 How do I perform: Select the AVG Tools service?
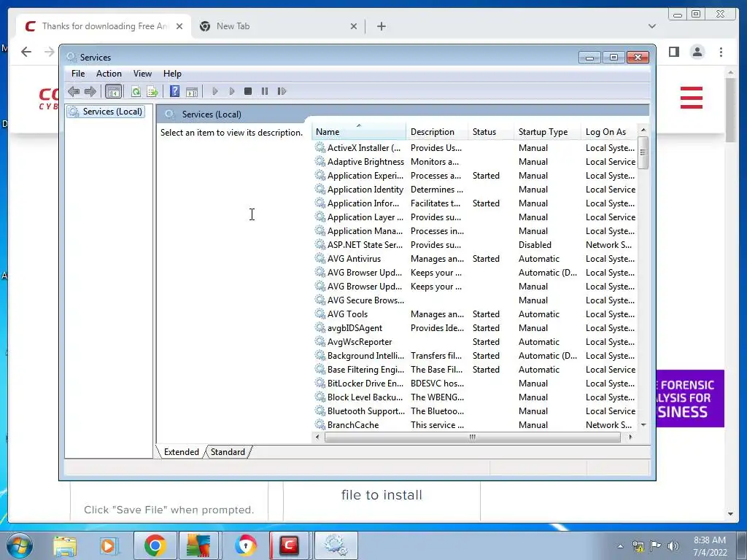pos(475,314)
